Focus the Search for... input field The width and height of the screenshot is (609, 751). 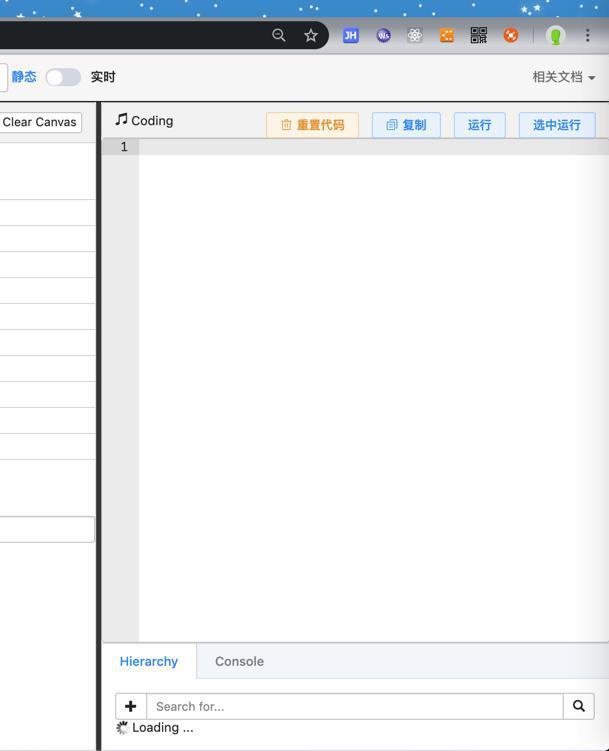(355, 706)
